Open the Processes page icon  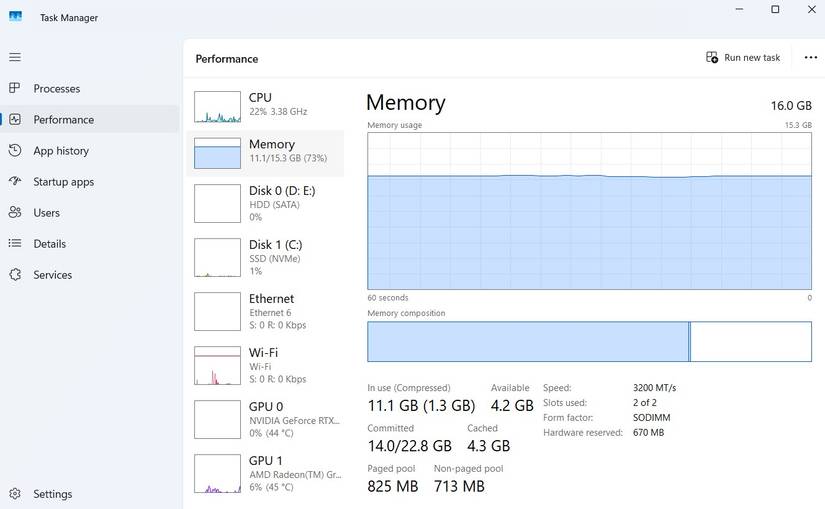15,88
